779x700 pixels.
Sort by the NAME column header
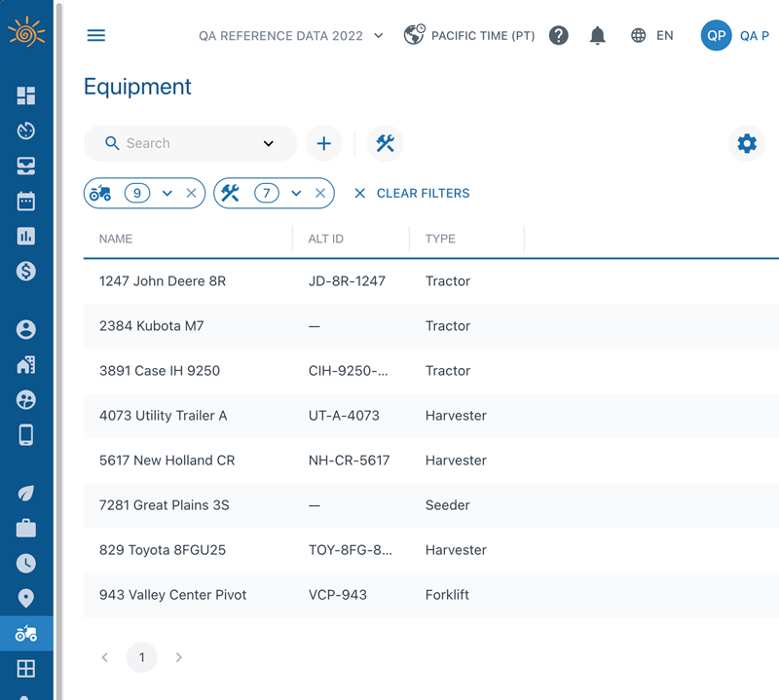[116, 239]
